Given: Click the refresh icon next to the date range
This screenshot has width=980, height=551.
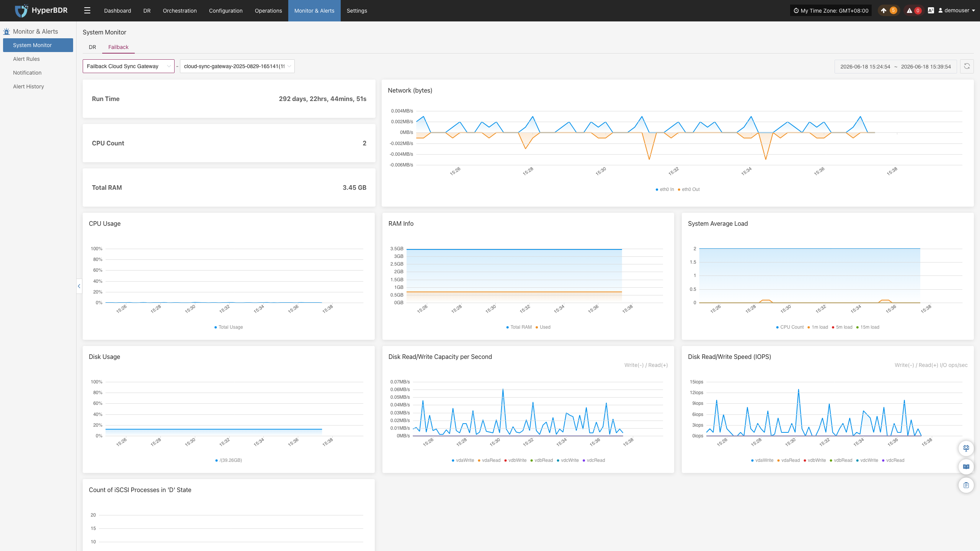Looking at the screenshot, I should [967, 66].
